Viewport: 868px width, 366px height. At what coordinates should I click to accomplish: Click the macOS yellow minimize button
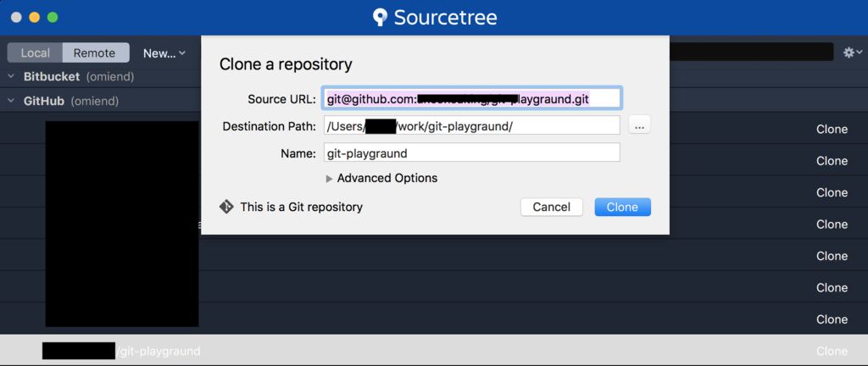click(x=34, y=18)
